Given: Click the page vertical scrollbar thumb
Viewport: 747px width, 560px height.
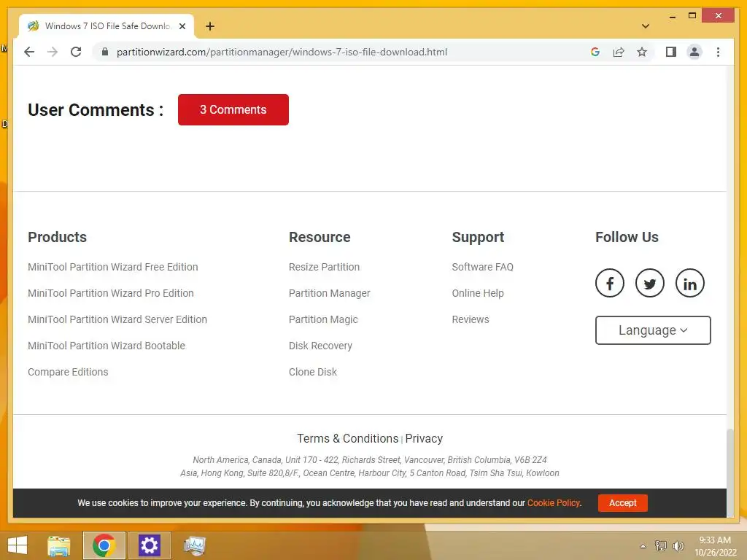Looking at the screenshot, I should (x=730, y=472).
